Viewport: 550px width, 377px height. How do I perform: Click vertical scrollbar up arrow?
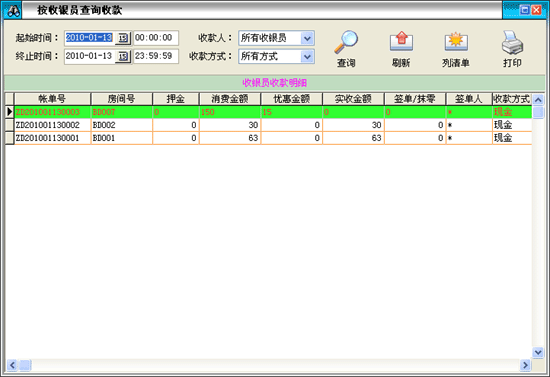538,100
